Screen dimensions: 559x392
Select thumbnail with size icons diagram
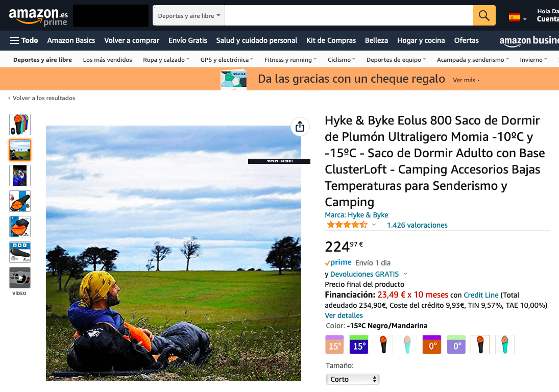tap(20, 252)
